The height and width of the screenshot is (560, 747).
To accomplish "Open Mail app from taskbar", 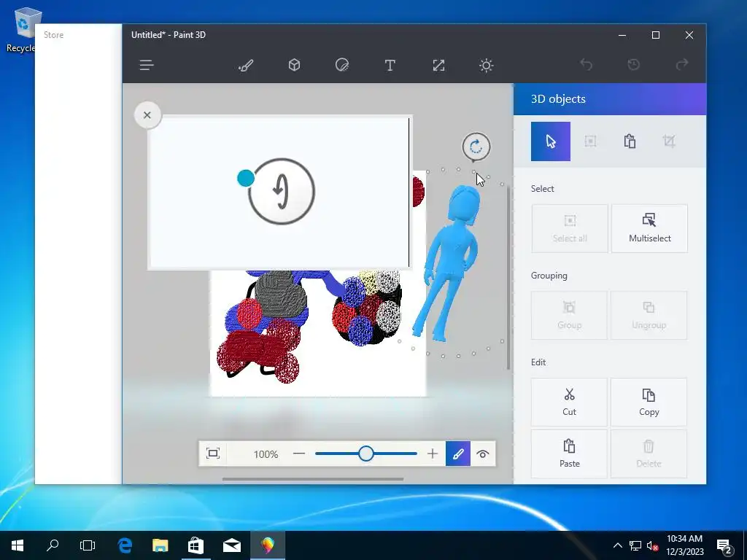I will [231, 545].
